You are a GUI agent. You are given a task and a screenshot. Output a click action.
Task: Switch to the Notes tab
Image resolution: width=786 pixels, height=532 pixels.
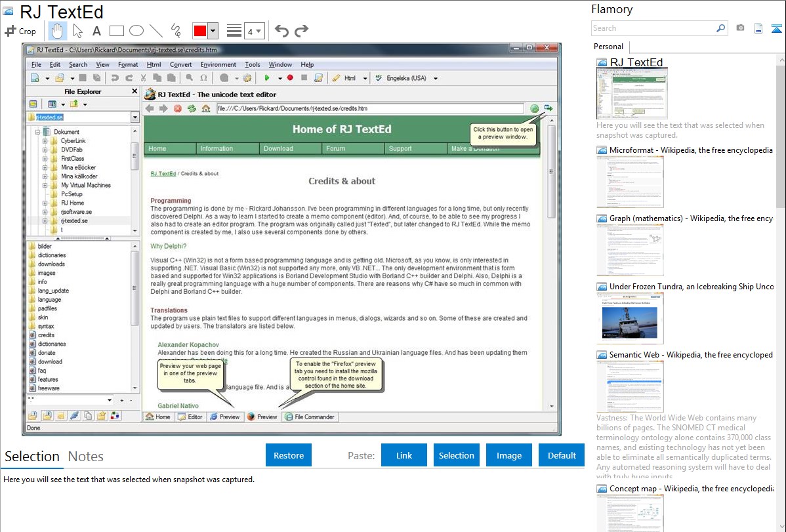click(x=86, y=457)
